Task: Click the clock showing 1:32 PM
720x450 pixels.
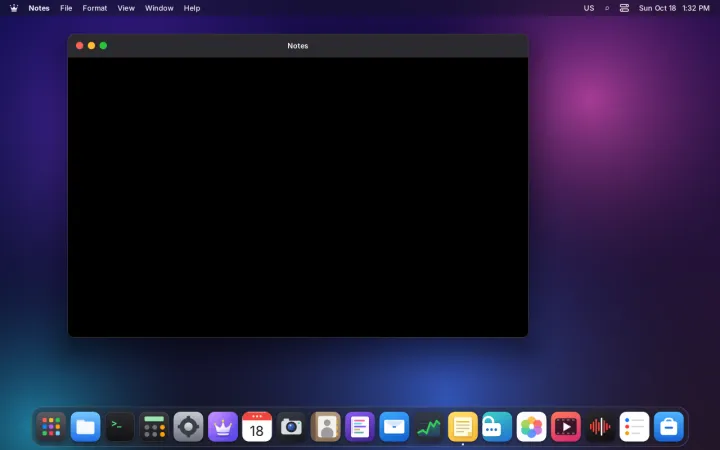Action: tap(696, 8)
